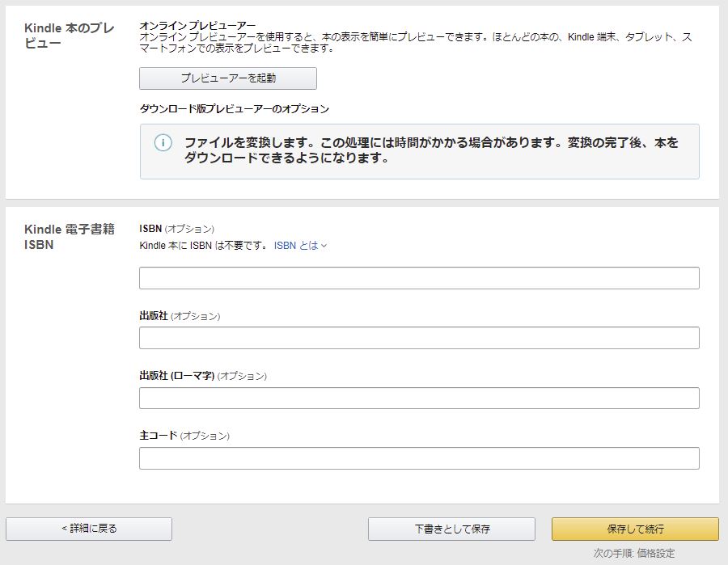Viewport: 728px width, 565px height.
Task: Focus the ISBN input field
Action: click(419, 278)
